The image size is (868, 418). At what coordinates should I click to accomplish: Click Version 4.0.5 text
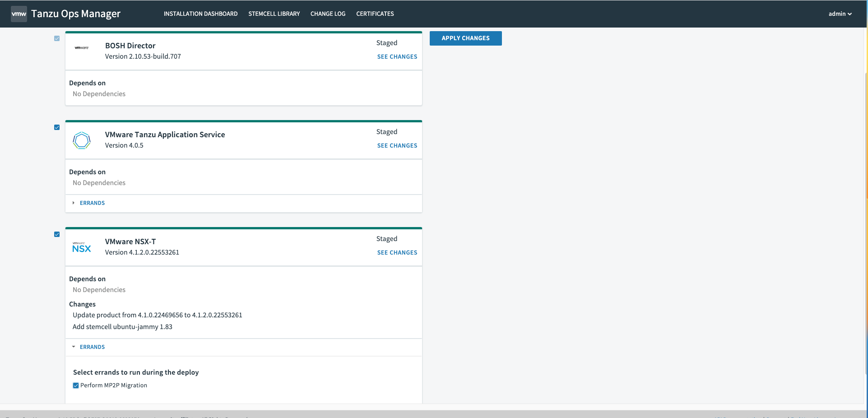124,145
